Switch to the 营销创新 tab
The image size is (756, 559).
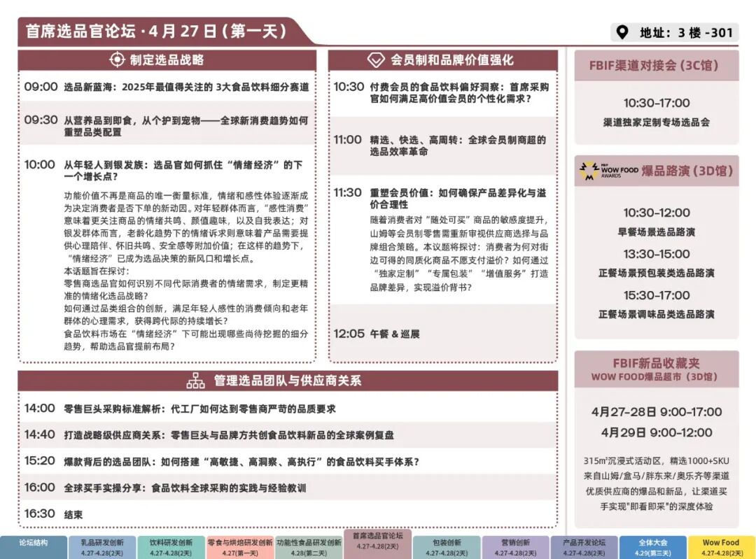514,547
